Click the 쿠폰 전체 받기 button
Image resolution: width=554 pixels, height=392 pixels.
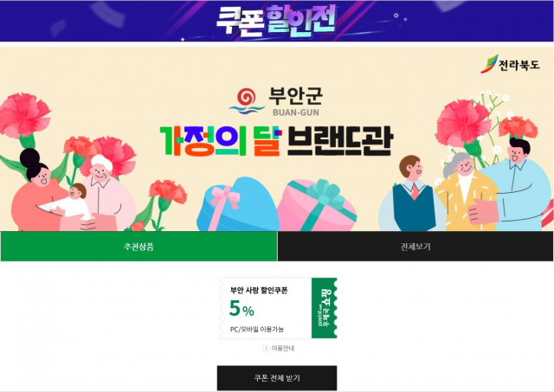[x=277, y=378]
